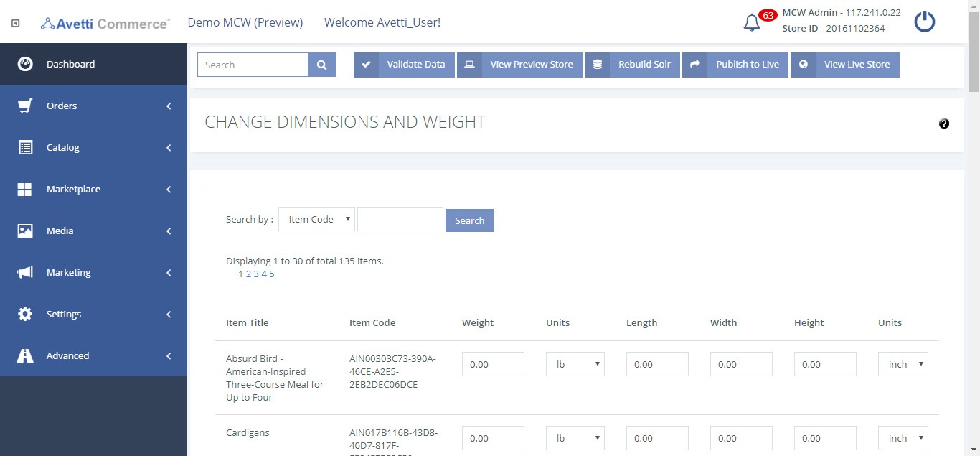Click the Avetti Commerce logo
Screen dimensions: 980x456
105,24
